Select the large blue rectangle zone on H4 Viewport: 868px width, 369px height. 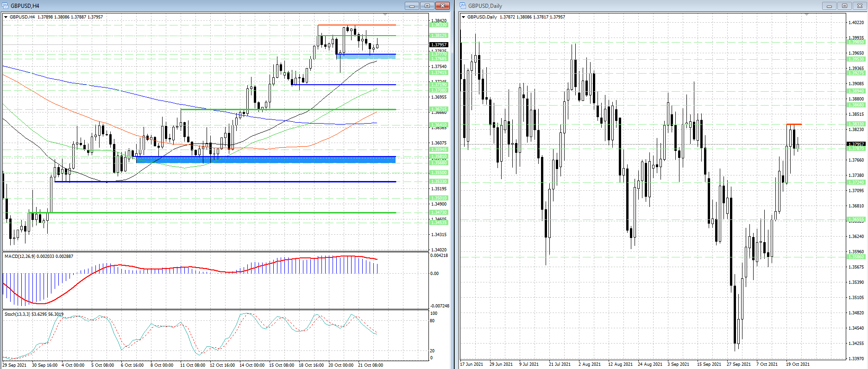point(266,159)
